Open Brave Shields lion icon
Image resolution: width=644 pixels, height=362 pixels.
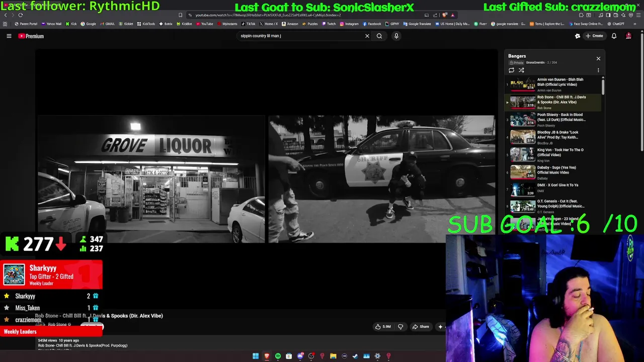(444, 15)
